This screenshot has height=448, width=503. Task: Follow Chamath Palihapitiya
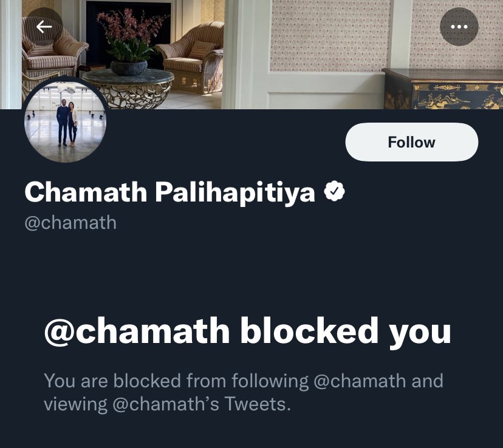tap(412, 142)
